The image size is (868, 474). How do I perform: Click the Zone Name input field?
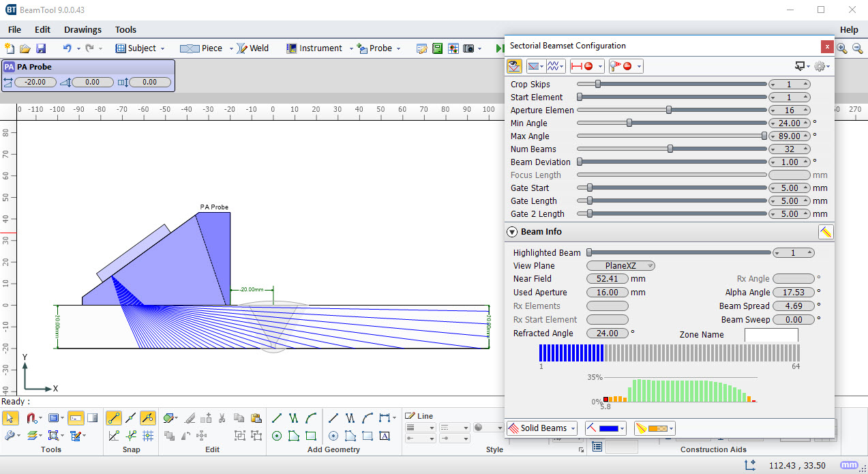click(x=770, y=335)
